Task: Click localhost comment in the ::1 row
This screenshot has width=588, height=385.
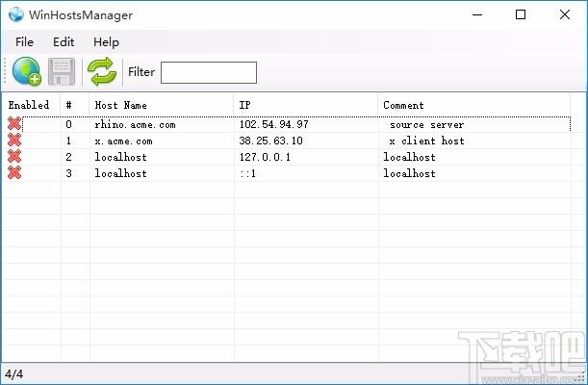Action: (x=409, y=173)
